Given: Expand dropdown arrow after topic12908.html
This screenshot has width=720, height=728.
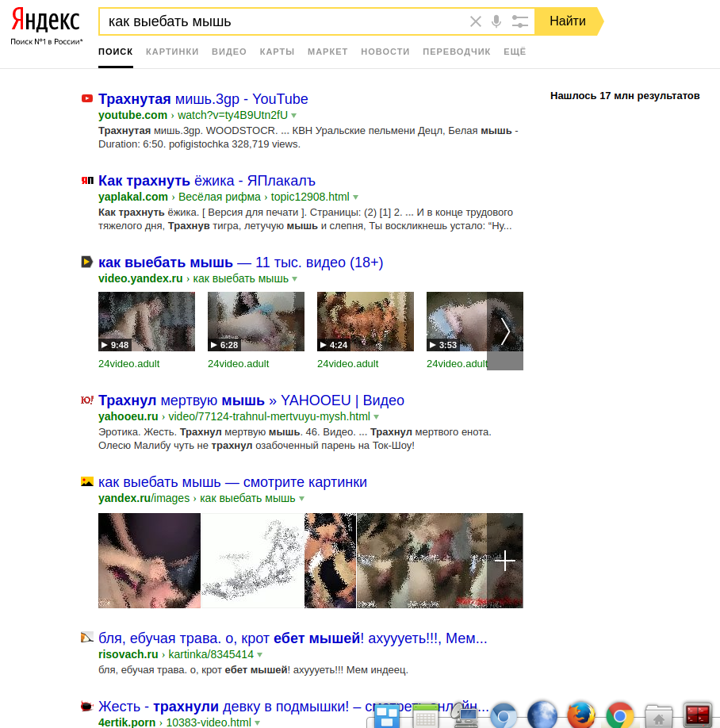Looking at the screenshot, I should click(355, 197).
